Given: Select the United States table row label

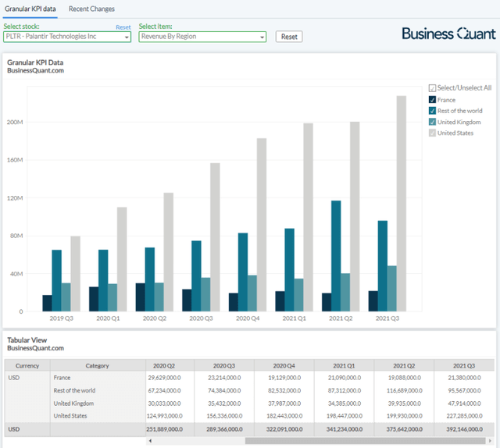Looking at the screenshot, I should pyautogui.click(x=70, y=416).
